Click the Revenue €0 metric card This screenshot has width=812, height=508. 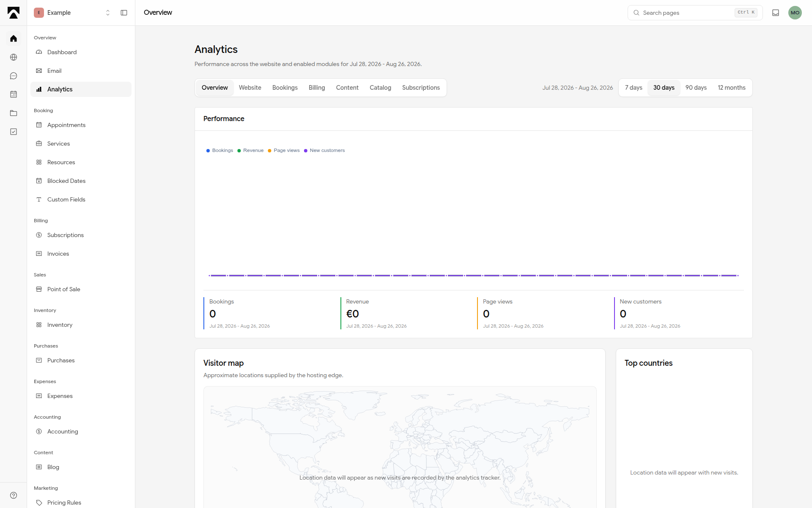point(405,313)
